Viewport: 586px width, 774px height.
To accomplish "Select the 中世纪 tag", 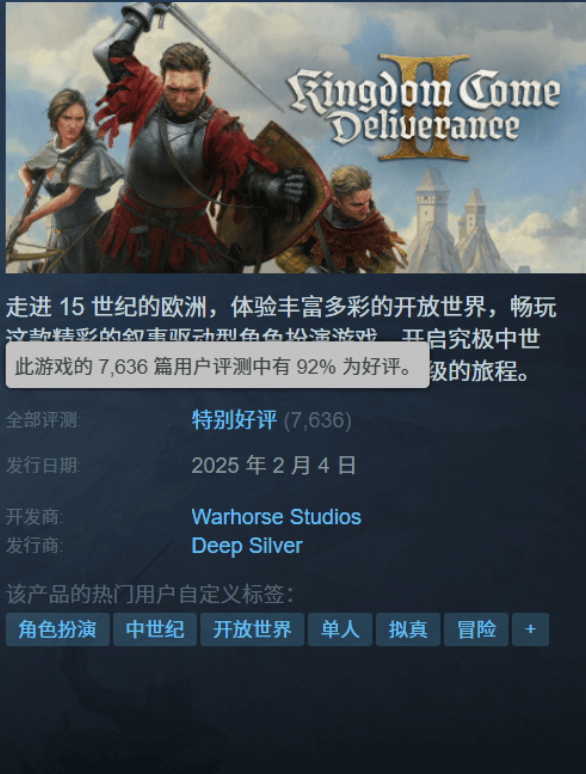I will [x=155, y=629].
